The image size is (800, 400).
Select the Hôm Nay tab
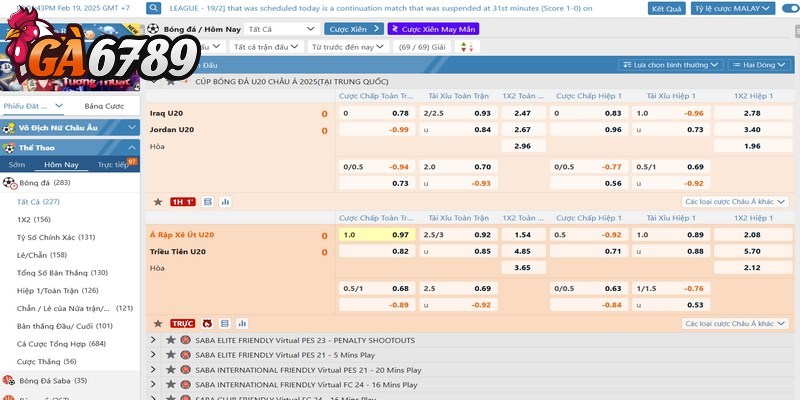click(61, 165)
